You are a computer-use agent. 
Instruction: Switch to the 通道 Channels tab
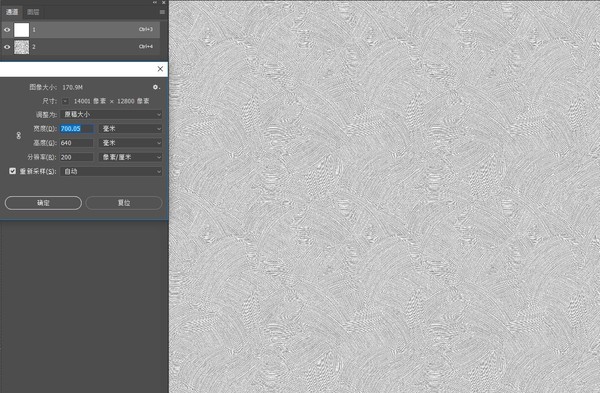coord(12,12)
